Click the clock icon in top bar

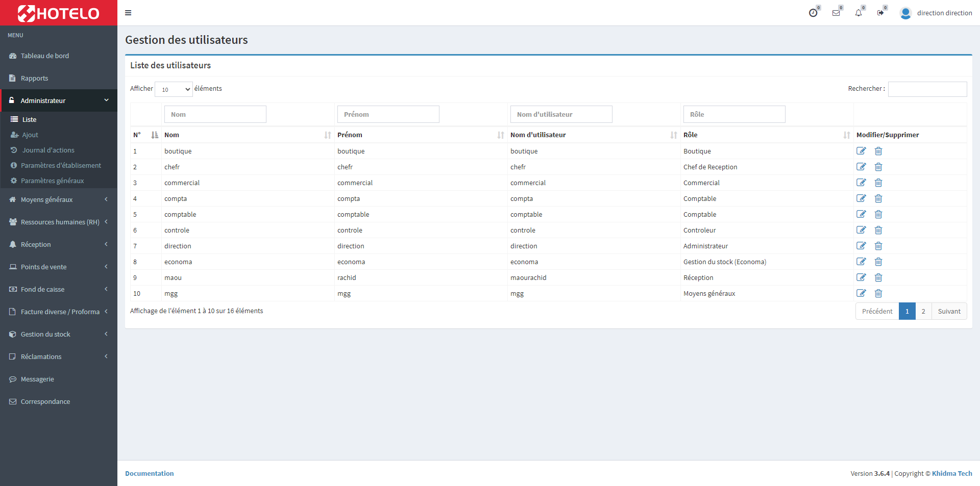pyautogui.click(x=813, y=13)
